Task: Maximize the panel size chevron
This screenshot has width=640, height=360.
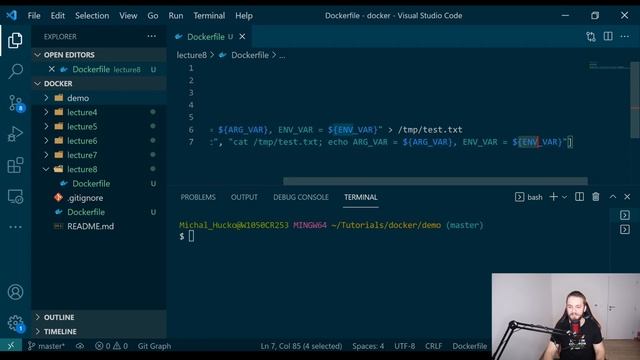Action: point(613,197)
